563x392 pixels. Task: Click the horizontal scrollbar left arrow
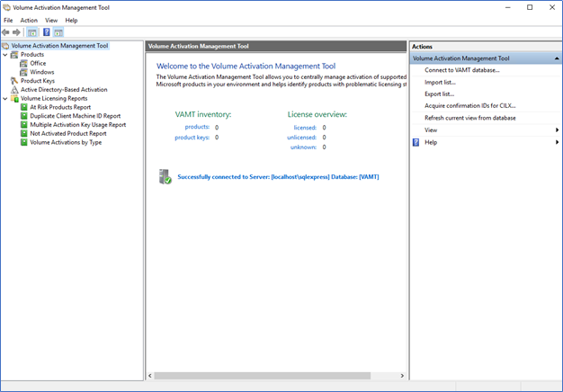(x=150, y=376)
